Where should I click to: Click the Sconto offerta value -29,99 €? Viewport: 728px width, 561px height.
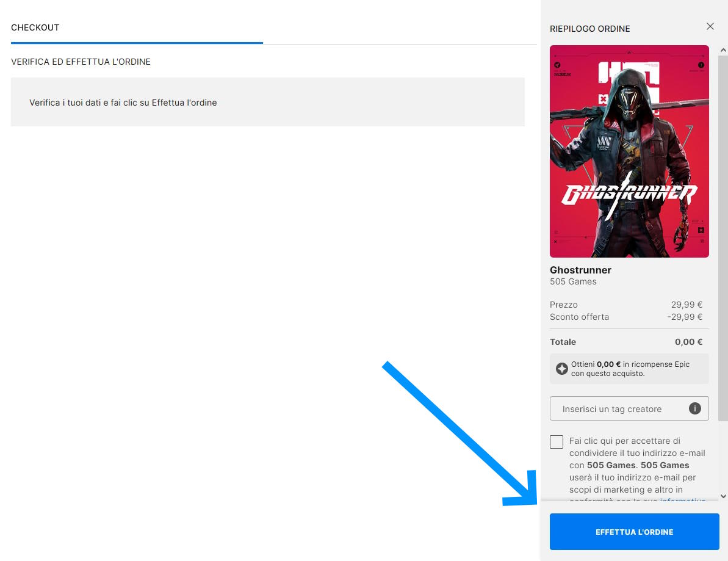(685, 317)
